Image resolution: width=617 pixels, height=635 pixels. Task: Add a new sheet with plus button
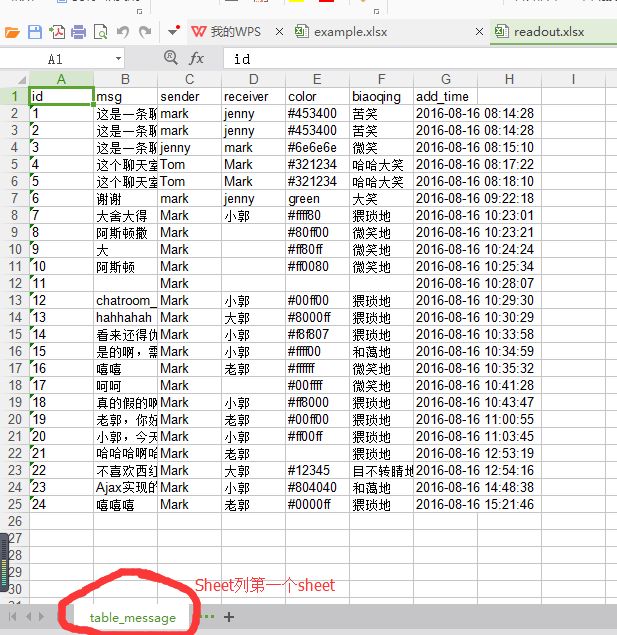tap(229, 617)
